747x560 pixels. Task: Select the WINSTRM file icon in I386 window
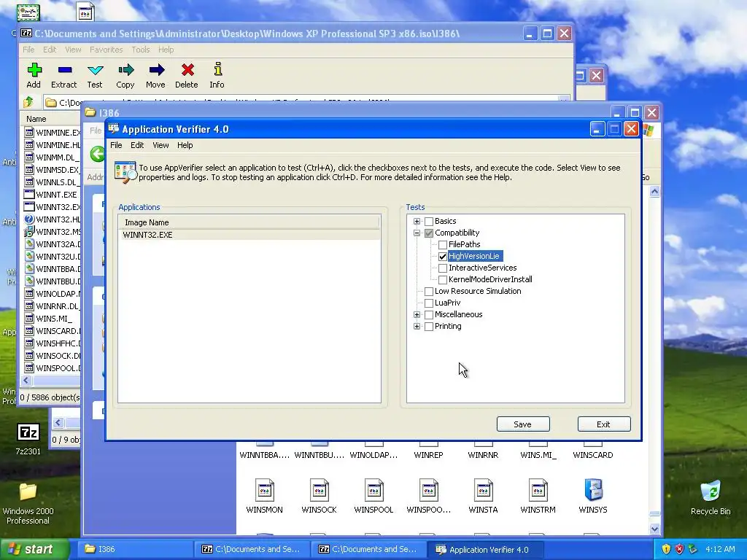tap(538, 489)
